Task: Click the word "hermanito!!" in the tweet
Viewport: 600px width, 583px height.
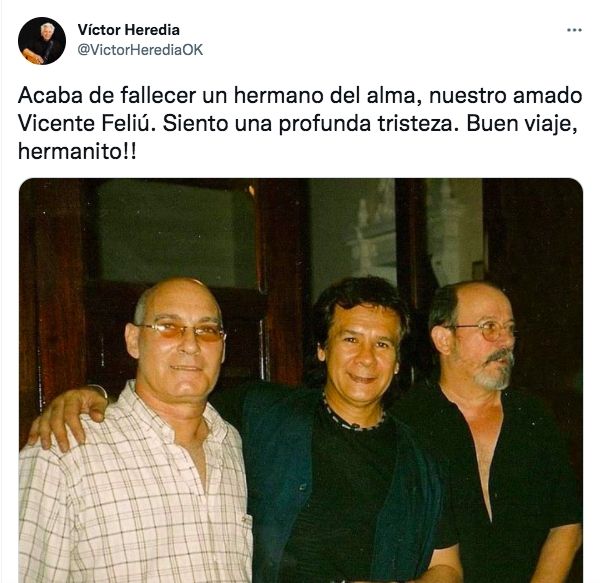Action: coord(77,151)
